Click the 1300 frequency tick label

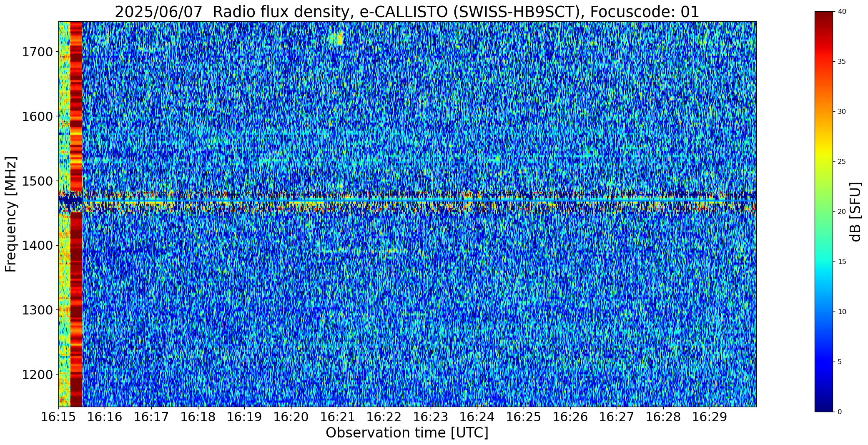coord(37,310)
